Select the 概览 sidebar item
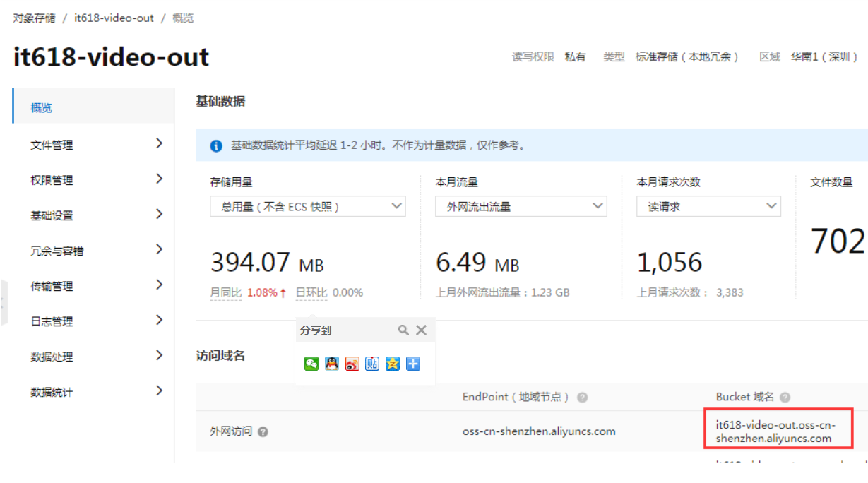Screen dimensions: 868x483 (x=93, y=107)
